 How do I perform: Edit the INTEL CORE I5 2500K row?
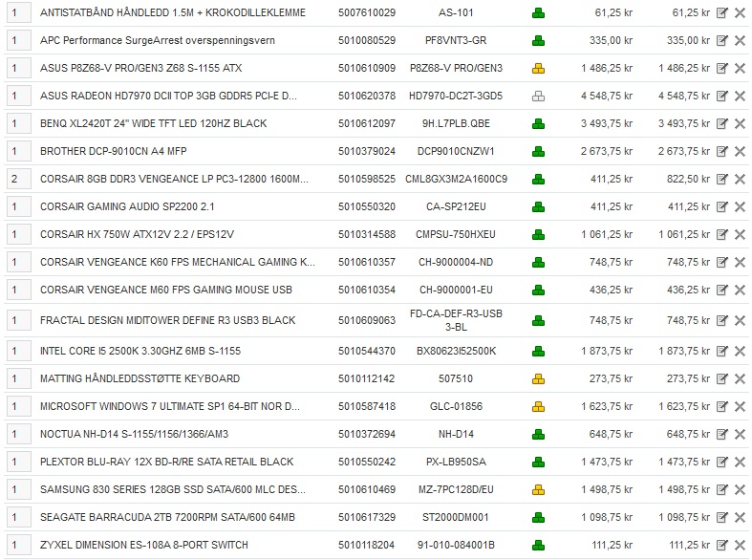pos(721,352)
